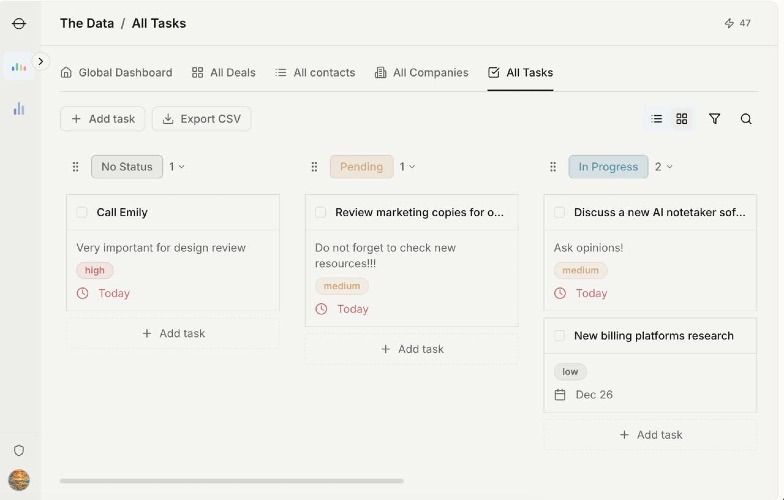Check the Review marketing copies task checkbox
Screen dimensions: 784x500
(x=320, y=212)
